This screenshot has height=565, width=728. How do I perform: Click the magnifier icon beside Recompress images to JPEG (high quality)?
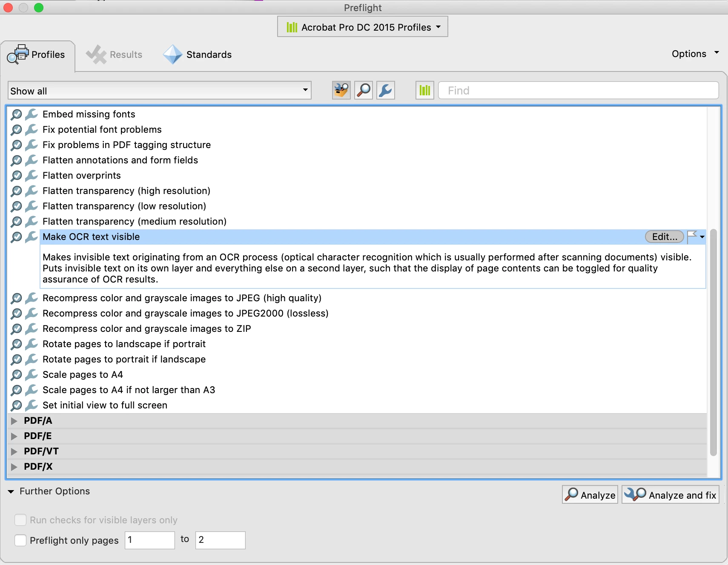tap(16, 298)
